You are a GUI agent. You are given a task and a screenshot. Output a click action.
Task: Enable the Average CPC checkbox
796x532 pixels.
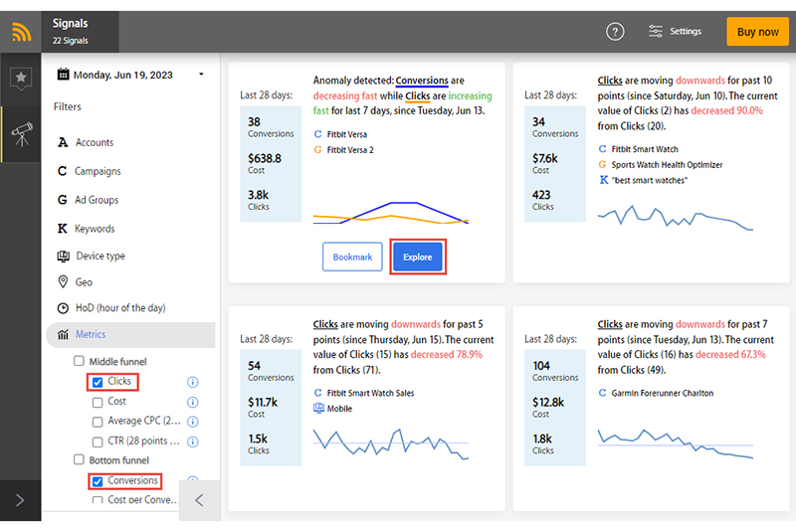[98, 422]
